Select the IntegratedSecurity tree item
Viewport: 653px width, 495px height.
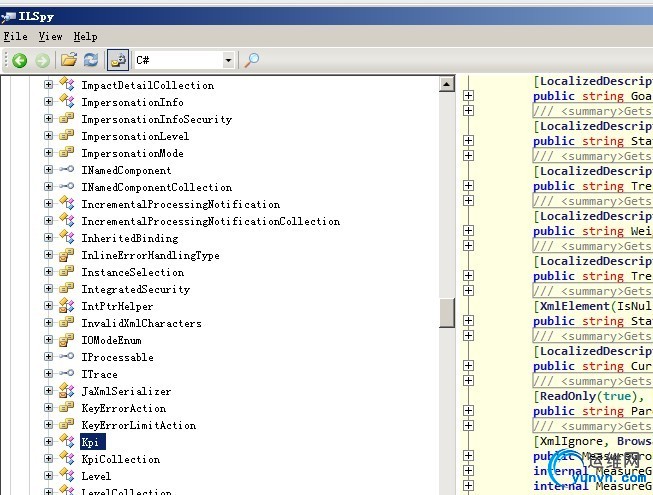point(135,289)
